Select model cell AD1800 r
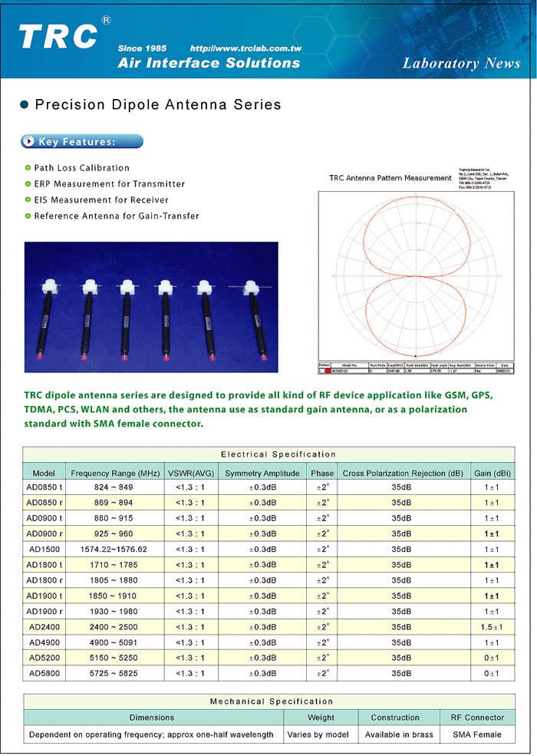 pos(44,580)
